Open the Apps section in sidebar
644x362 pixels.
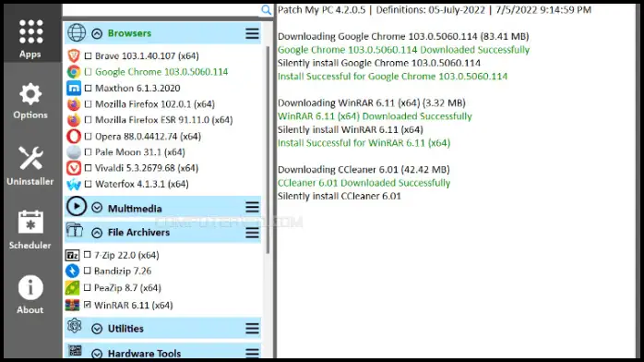point(30,39)
